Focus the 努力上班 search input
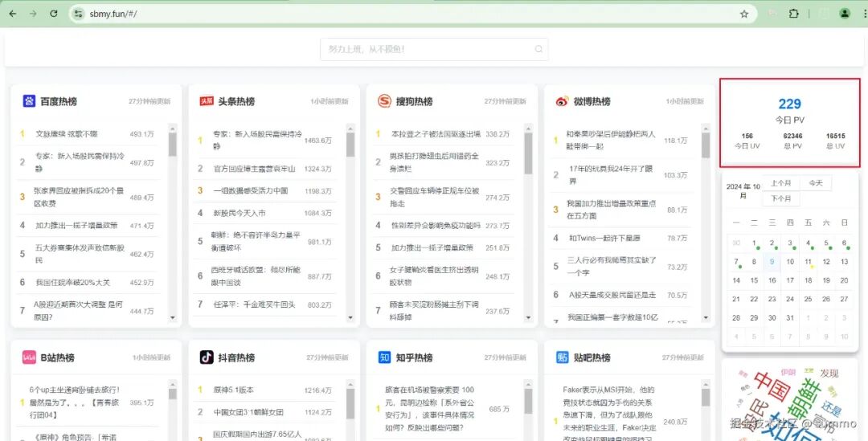 coord(434,49)
